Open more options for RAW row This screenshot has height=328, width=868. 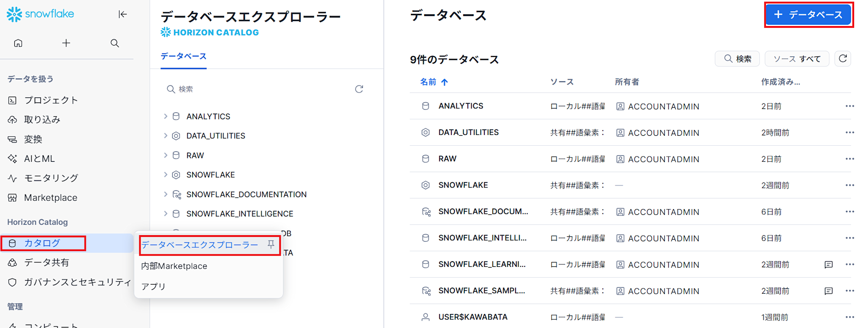pyautogui.click(x=850, y=159)
